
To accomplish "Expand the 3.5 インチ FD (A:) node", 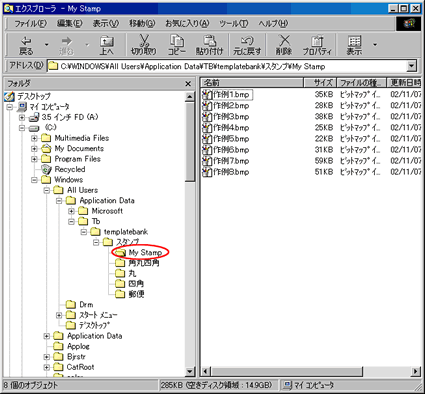I will coord(22,117).
